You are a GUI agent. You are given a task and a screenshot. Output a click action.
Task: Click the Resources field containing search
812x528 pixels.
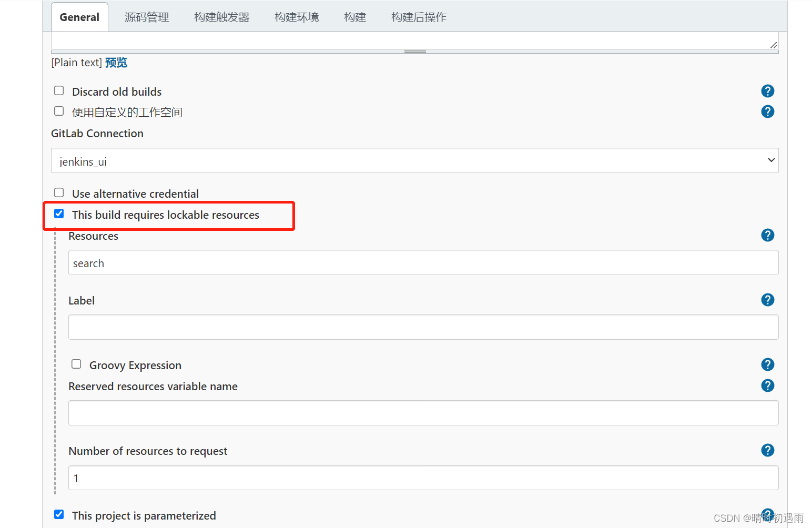423,262
